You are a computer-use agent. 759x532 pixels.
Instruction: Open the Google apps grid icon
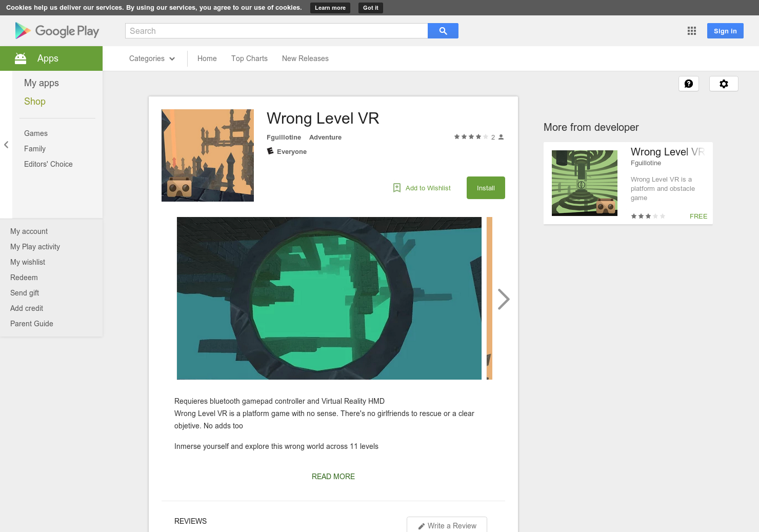tap(691, 31)
